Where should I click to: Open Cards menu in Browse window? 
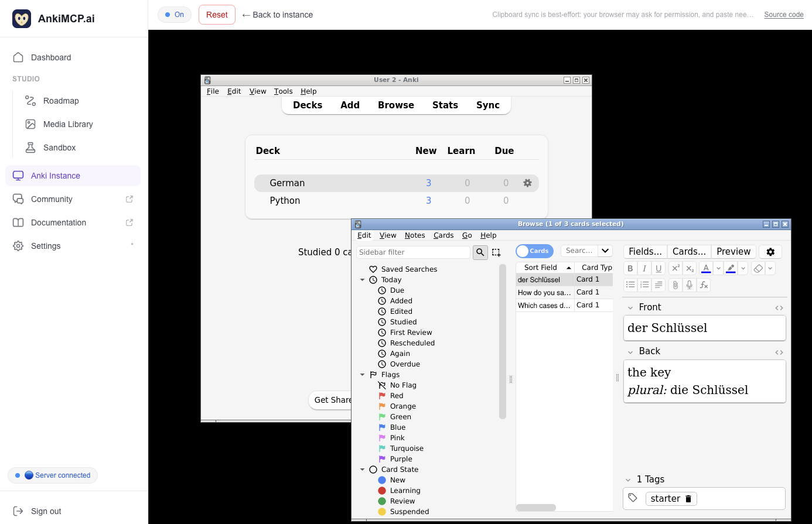click(443, 235)
